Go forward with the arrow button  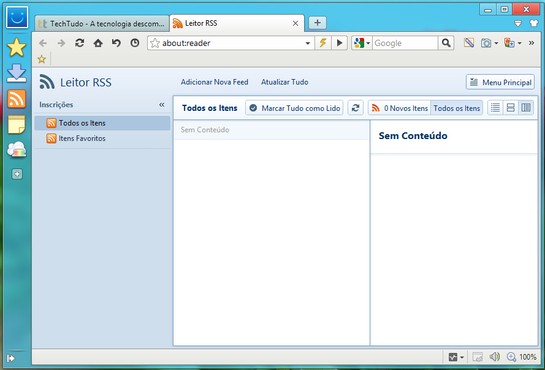point(61,43)
